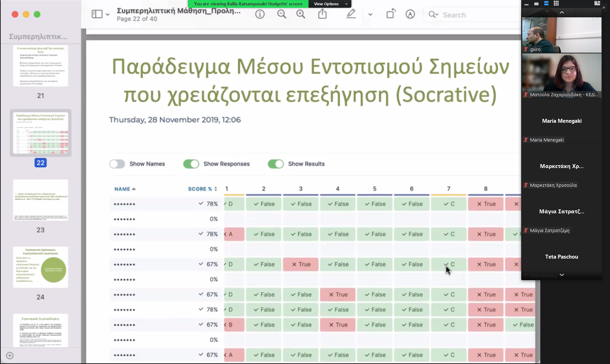Click the add page plus icon at sidebar bottom
610x364 pixels.
click(10, 356)
